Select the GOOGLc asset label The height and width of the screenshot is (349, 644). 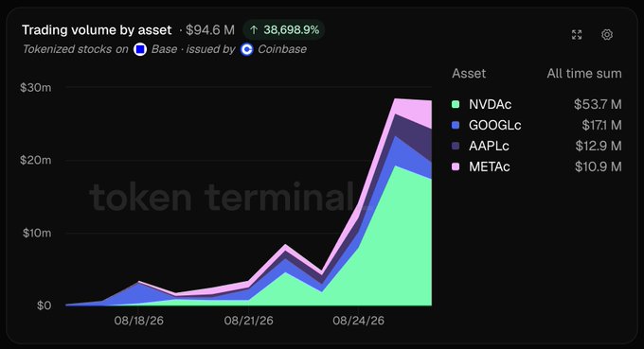(x=495, y=125)
